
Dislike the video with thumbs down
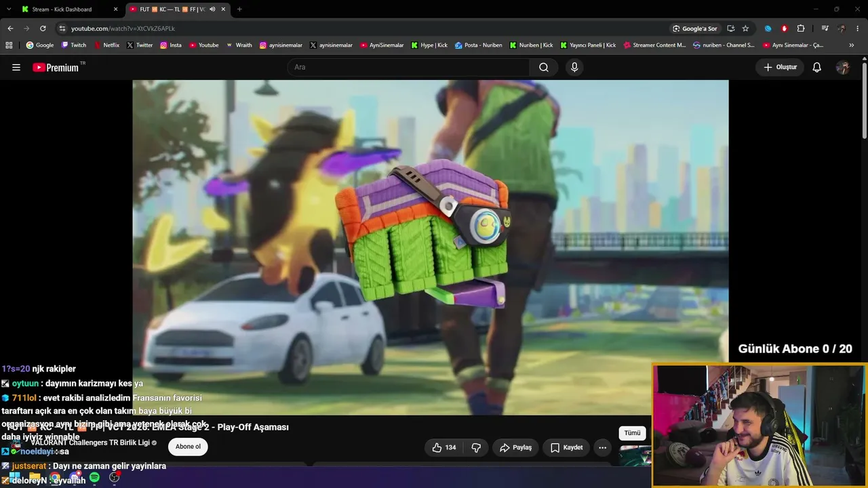point(476,447)
